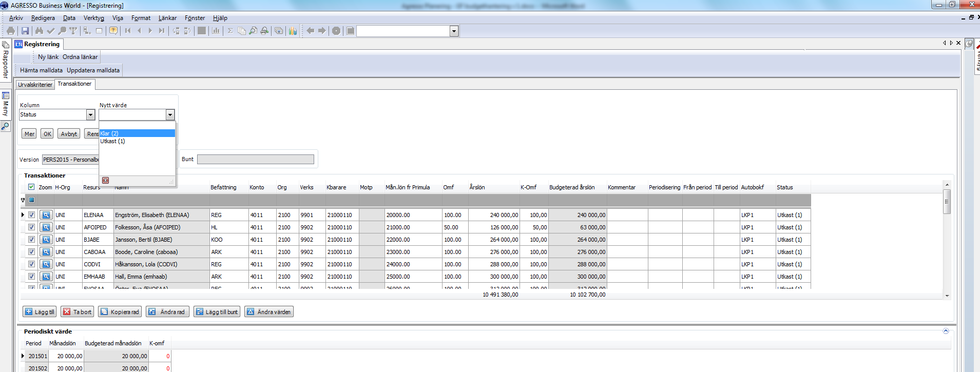Click the Ta bort button
The width and height of the screenshot is (980, 372).
78,312
